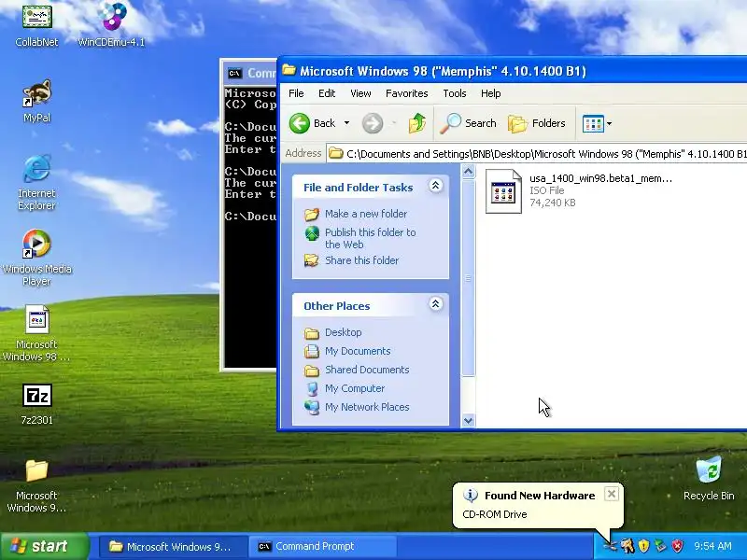Viewport: 747px width, 560px height.
Task: Toggle the Folders pane button
Action: click(536, 123)
